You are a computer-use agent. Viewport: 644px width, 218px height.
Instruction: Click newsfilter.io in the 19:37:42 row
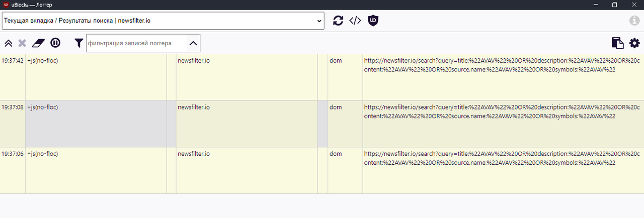point(194,60)
